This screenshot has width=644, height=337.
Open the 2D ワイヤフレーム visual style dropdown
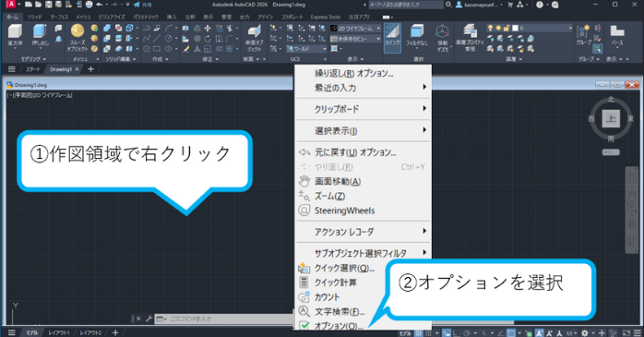point(355,29)
